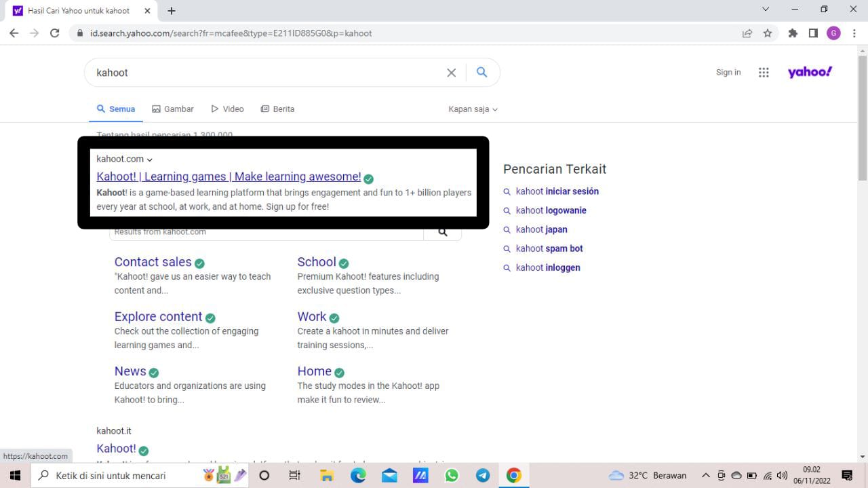Select related search kahoot spam bot
This screenshot has height=488, width=868.
click(x=549, y=248)
